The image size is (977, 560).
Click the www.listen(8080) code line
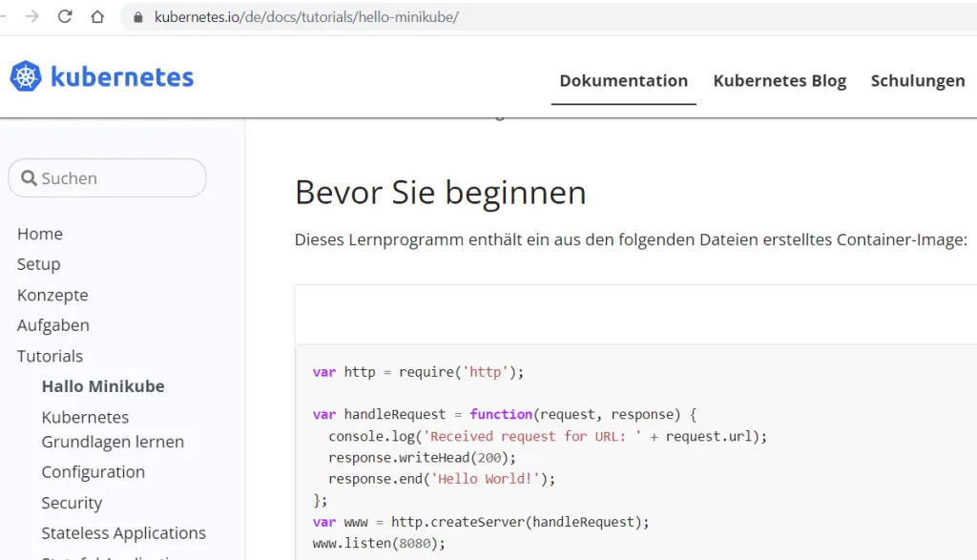click(379, 543)
